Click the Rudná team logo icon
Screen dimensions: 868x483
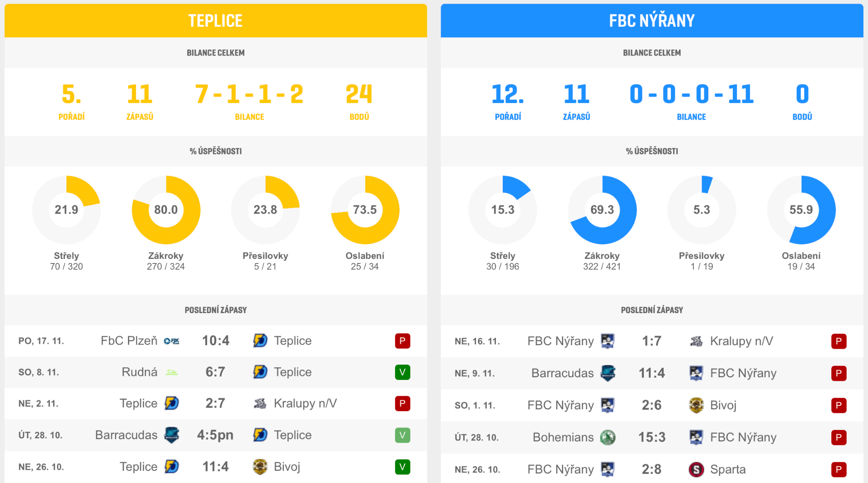coord(172,372)
